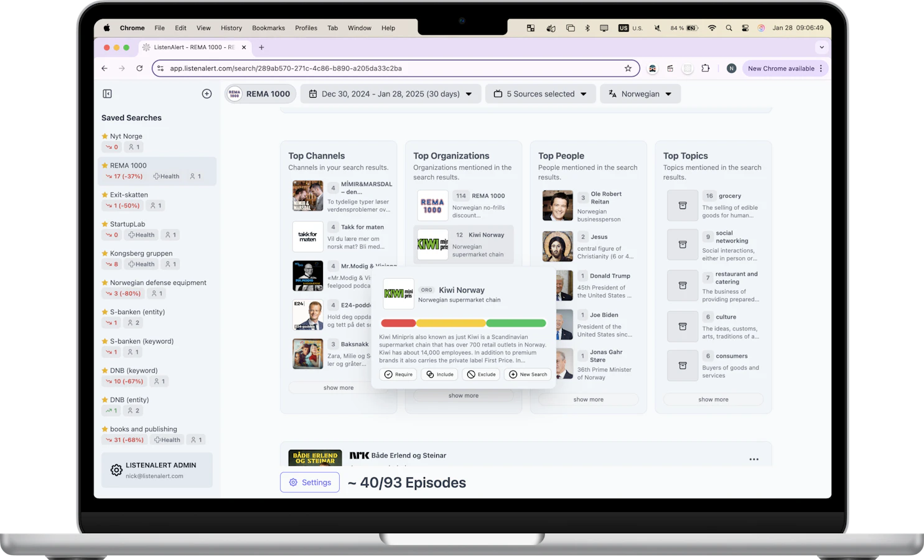
Task: Click the Health badge on StartupLab
Action: (x=141, y=235)
